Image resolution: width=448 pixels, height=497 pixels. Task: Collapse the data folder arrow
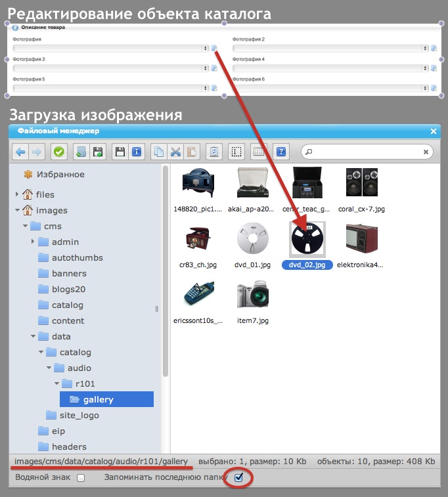33,336
